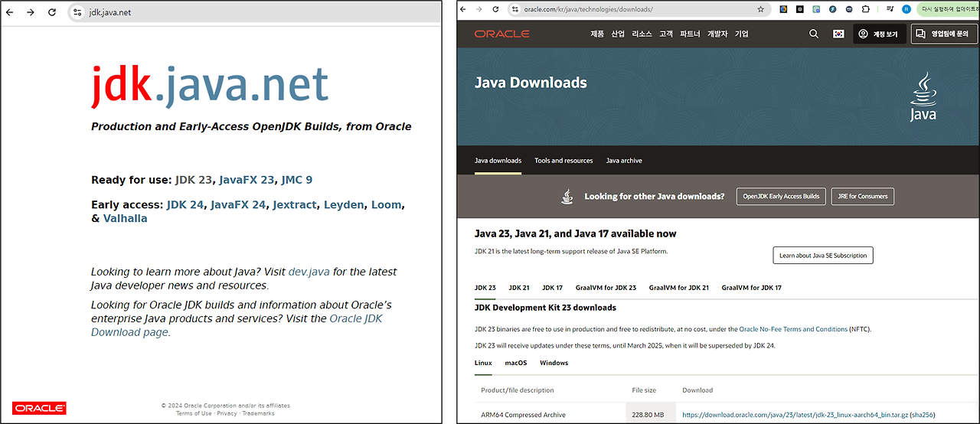Click the Oracle logo in the header
The width and height of the screenshot is (980, 424).
(x=501, y=34)
